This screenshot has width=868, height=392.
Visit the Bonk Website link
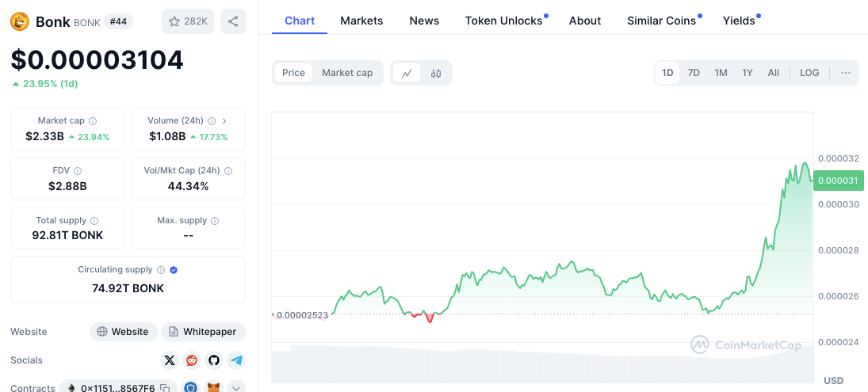point(122,332)
